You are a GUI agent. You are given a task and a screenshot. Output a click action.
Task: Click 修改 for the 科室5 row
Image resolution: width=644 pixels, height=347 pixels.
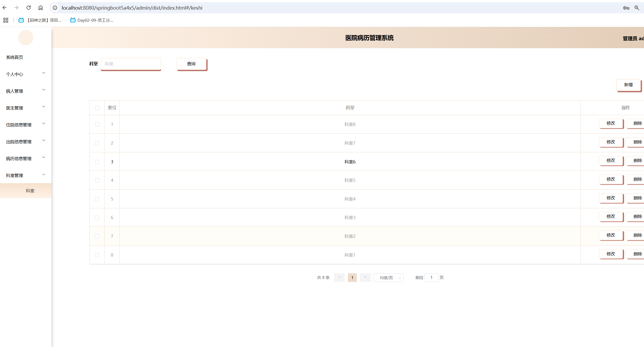pos(611,179)
